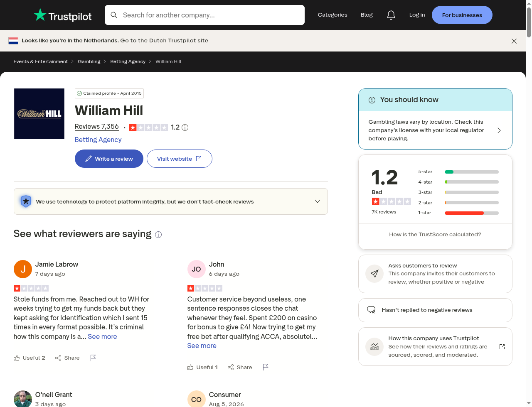Click John's JO avatar
The image size is (532, 407).
click(197, 269)
